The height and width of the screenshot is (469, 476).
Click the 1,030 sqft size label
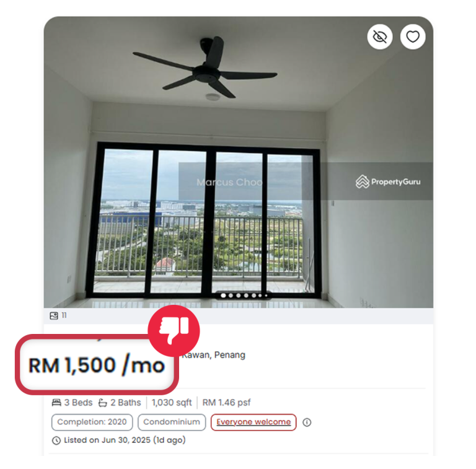coord(172,403)
